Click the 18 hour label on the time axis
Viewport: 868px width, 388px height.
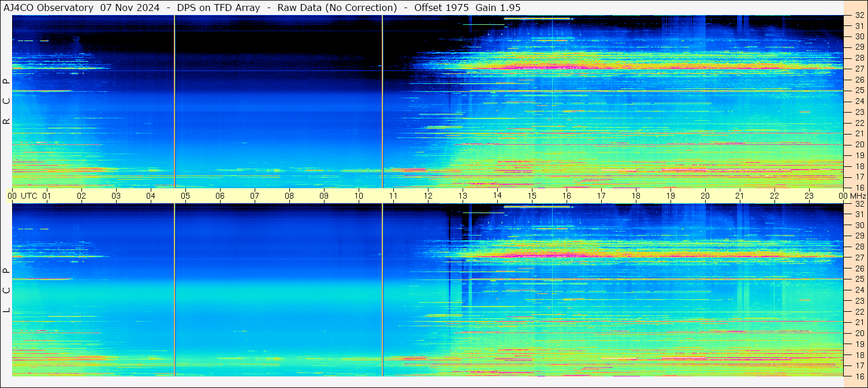[636, 196]
